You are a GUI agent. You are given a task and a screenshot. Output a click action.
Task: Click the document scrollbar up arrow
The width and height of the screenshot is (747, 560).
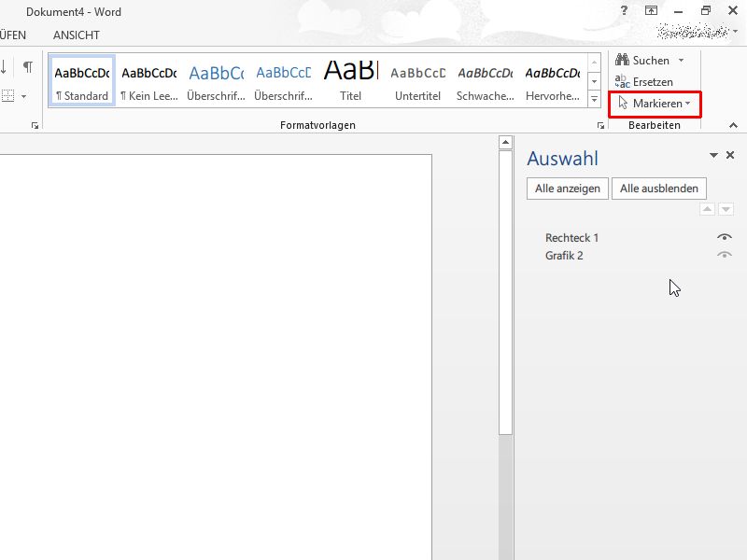(505, 143)
